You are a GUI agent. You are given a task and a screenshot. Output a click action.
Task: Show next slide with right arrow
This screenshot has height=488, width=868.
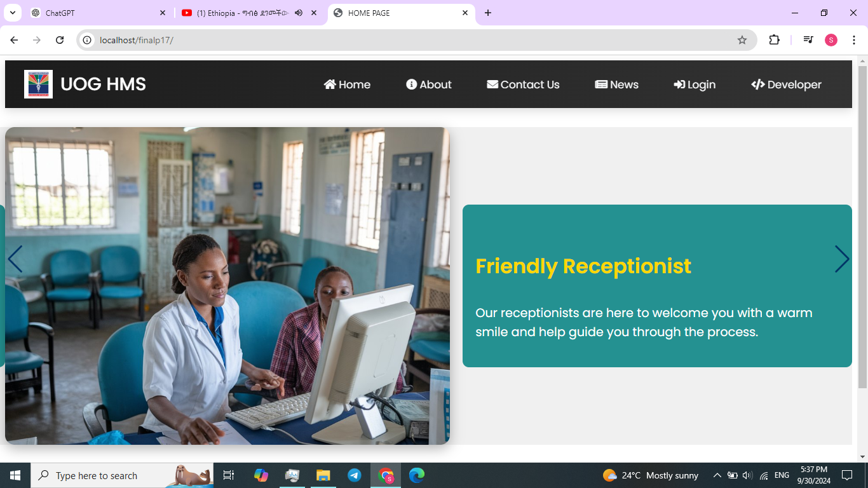[841, 259]
